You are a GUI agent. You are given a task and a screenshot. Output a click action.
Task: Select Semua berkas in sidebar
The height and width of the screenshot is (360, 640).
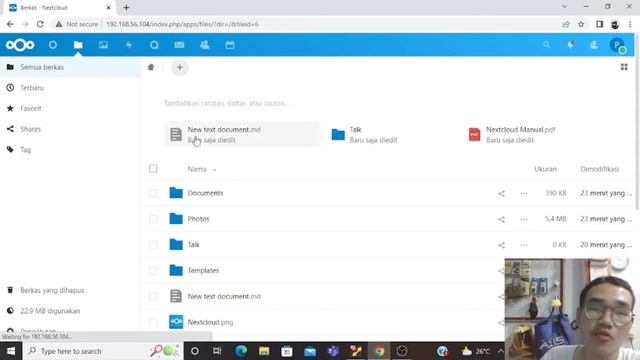point(70,67)
